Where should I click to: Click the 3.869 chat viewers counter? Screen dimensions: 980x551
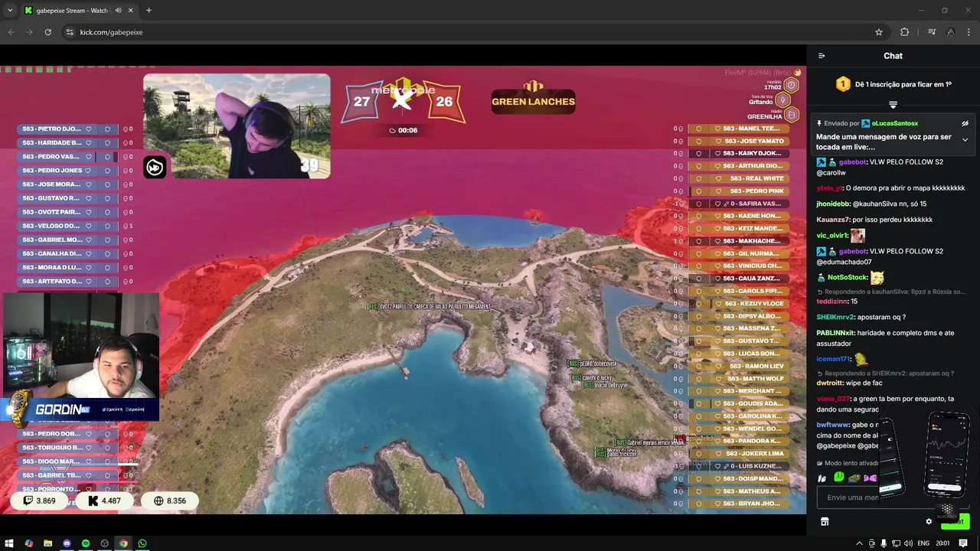pos(39,501)
